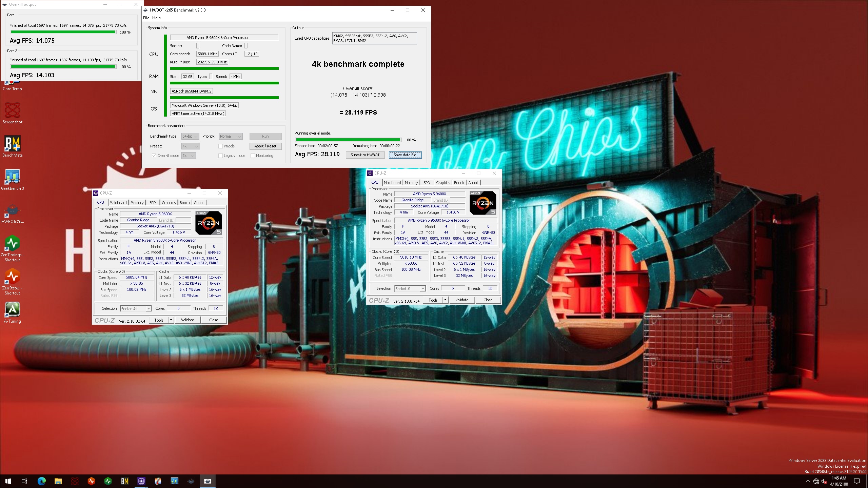Open Socket #1 selection in left CPU-Z
This screenshot has width=868, height=488.
pos(136,308)
